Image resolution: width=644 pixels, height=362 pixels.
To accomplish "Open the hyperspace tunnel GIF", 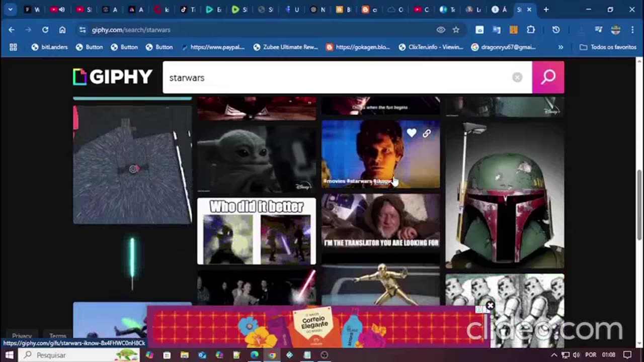I will [x=132, y=164].
